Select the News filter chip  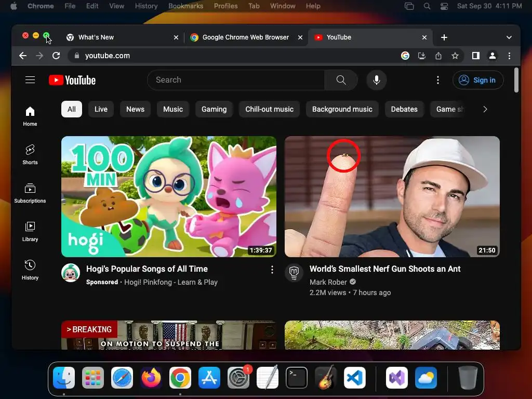click(x=136, y=109)
